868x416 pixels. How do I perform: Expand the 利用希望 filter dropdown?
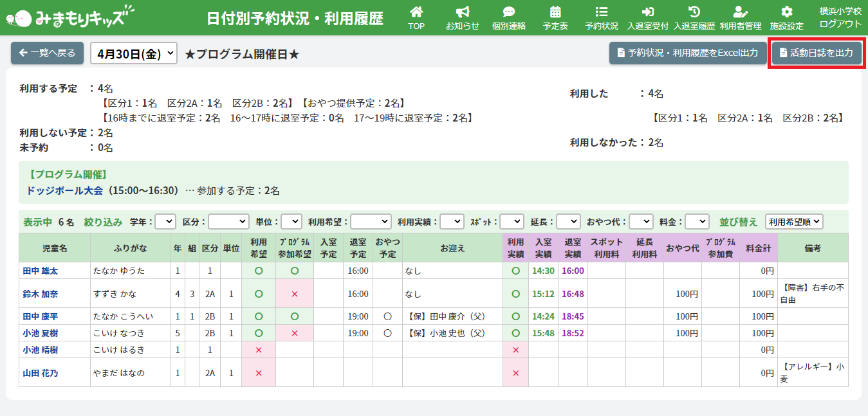[x=371, y=222]
